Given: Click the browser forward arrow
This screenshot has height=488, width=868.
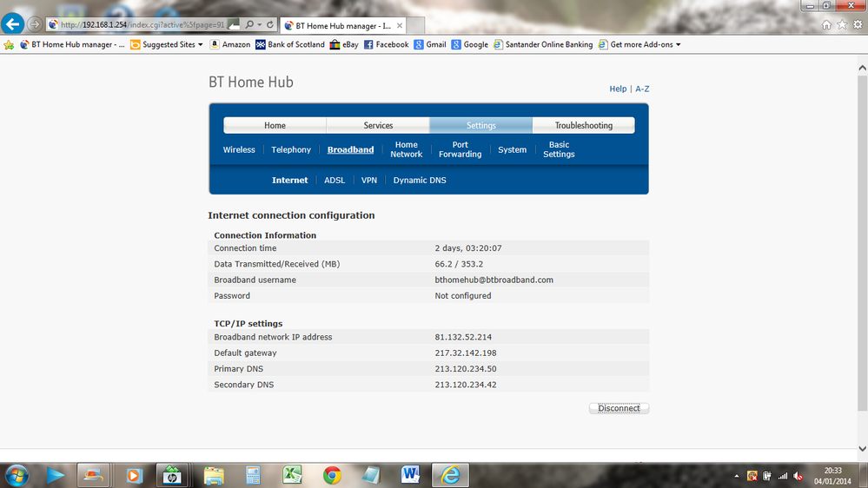Looking at the screenshot, I should click(35, 24).
